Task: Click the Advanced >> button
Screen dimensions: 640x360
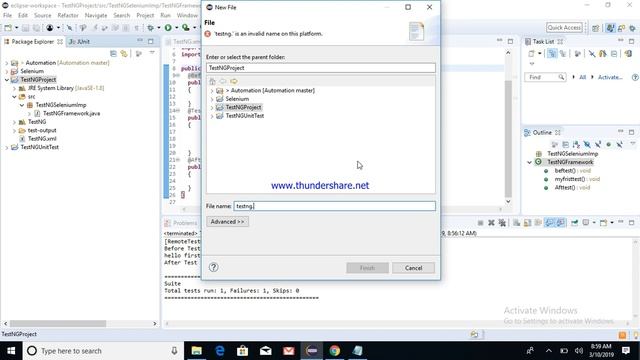Action: (x=227, y=222)
